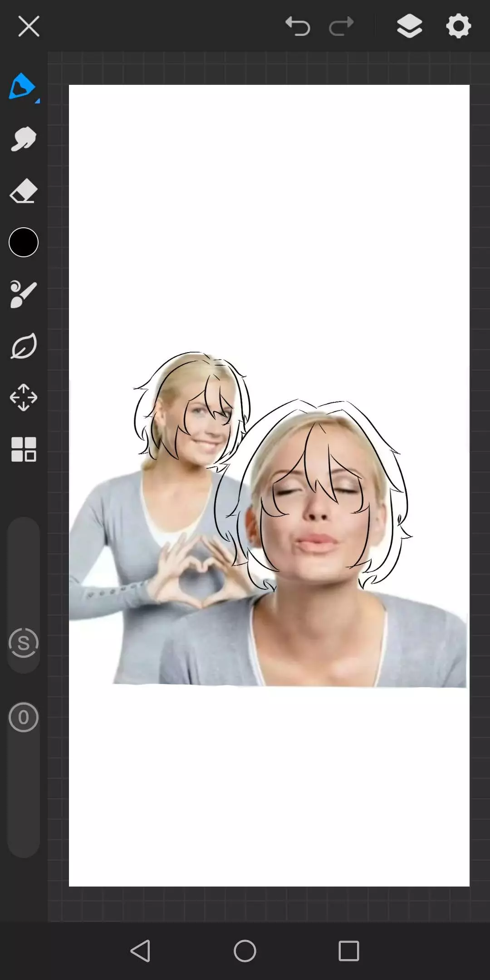Select the move transform arrows tool

tap(24, 397)
